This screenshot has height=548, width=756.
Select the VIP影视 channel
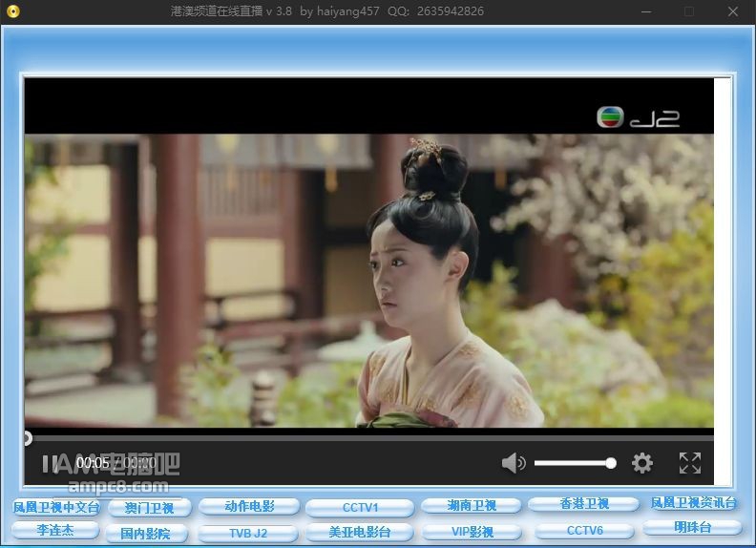pos(472,532)
